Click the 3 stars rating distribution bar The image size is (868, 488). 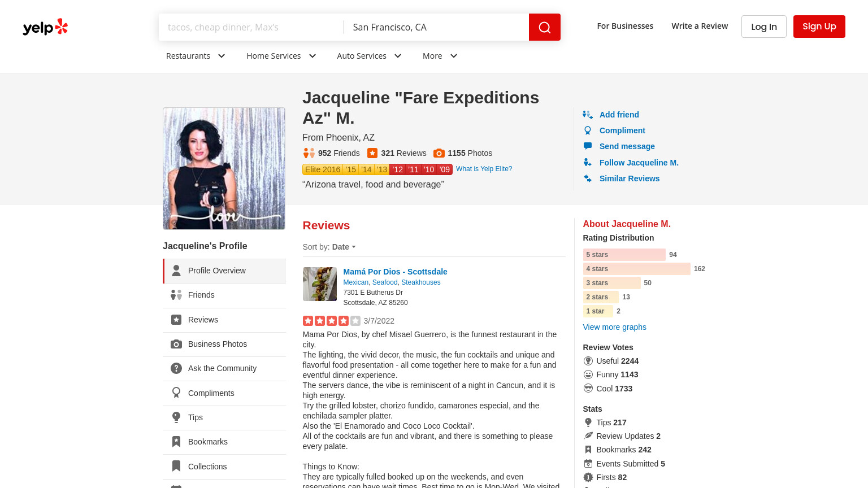click(612, 283)
